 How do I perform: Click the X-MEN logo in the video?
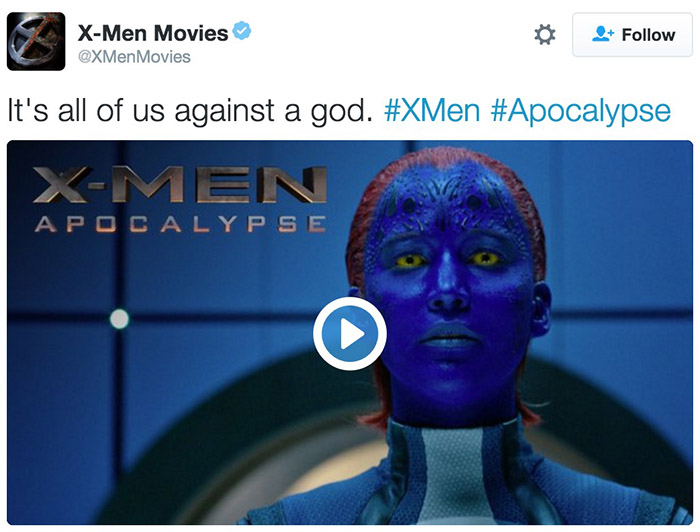[x=180, y=185]
